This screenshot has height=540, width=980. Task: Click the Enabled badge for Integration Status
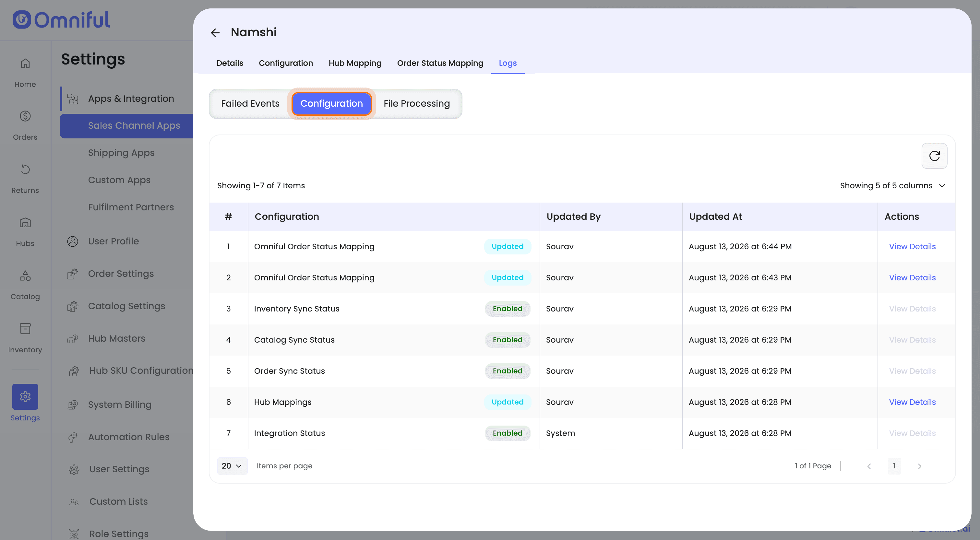pyautogui.click(x=508, y=433)
